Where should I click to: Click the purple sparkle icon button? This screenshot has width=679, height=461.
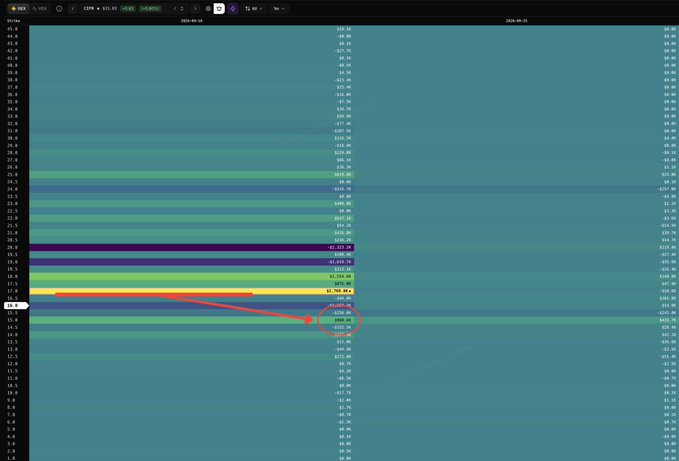click(x=233, y=9)
